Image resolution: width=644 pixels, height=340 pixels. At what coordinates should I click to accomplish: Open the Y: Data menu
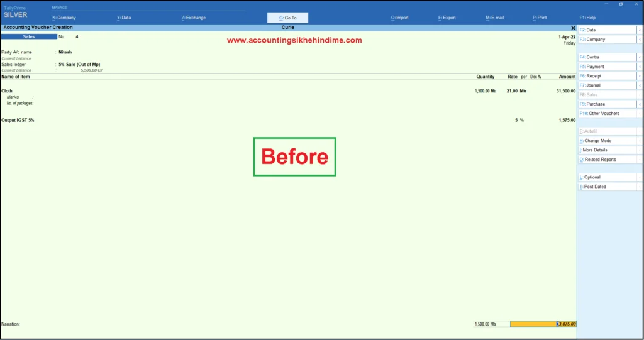click(x=124, y=18)
